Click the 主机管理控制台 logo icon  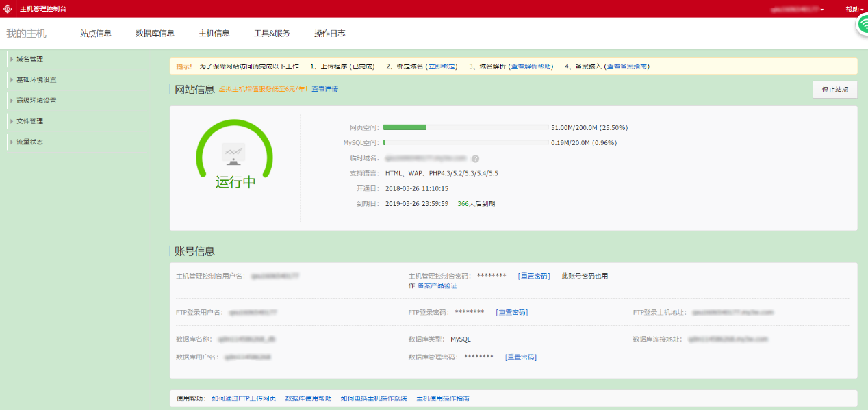click(x=8, y=9)
